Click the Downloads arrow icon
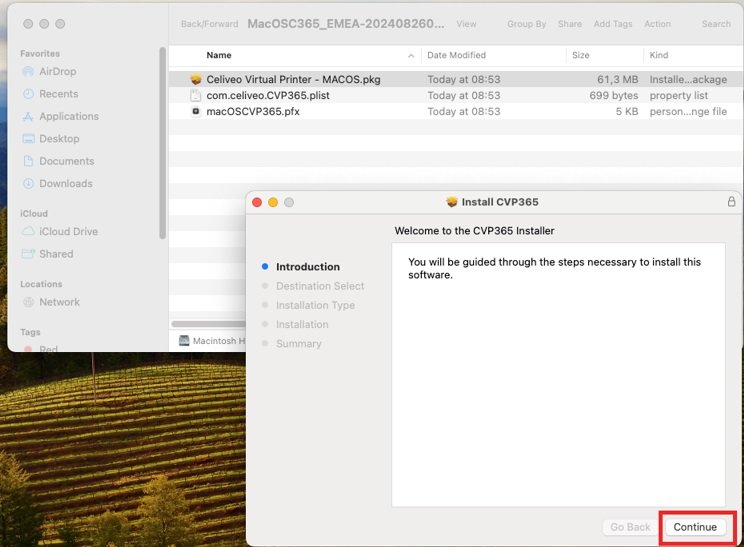The image size is (744, 547). (x=28, y=184)
